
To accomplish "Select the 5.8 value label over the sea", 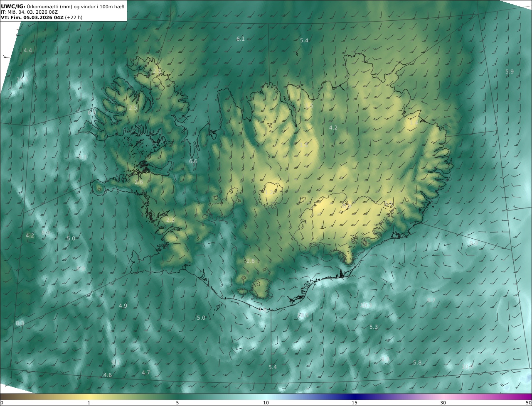I will pyautogui.click(x=417, y=363).
